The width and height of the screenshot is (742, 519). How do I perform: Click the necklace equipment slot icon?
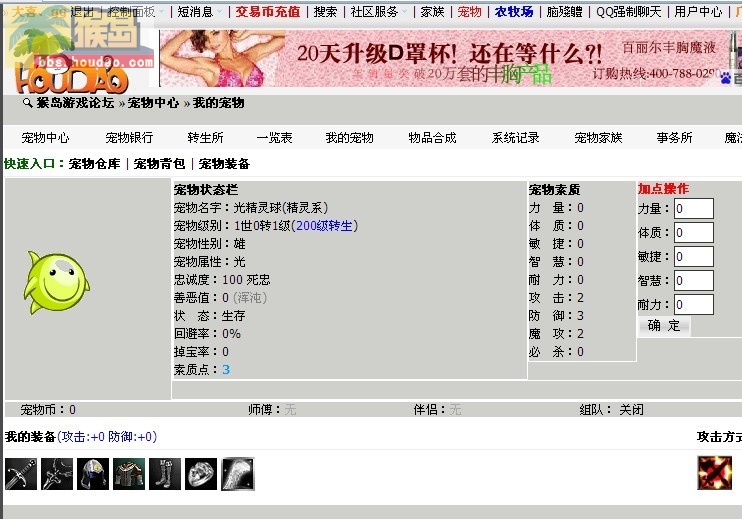tap(57, 474)
